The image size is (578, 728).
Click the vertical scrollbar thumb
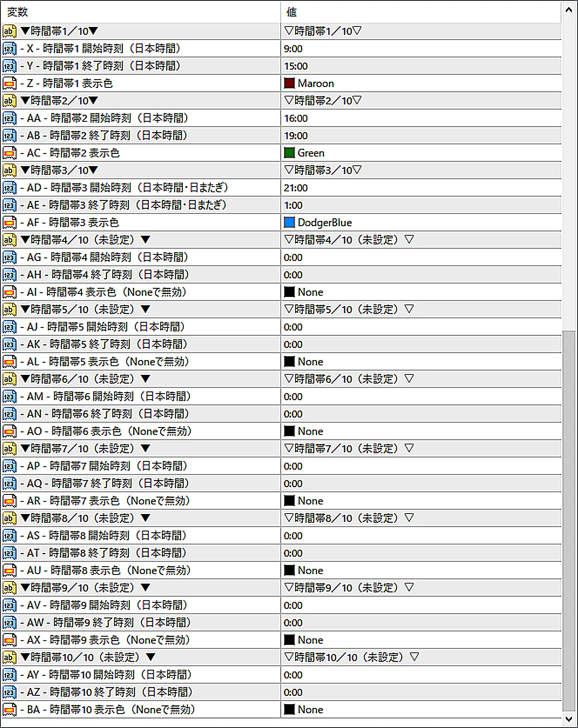(x=569, y=521)
